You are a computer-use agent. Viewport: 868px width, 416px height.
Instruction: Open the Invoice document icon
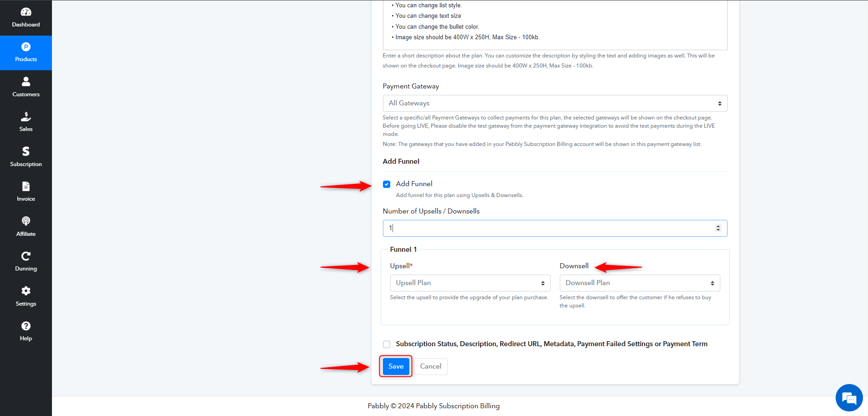click(26, 186)
